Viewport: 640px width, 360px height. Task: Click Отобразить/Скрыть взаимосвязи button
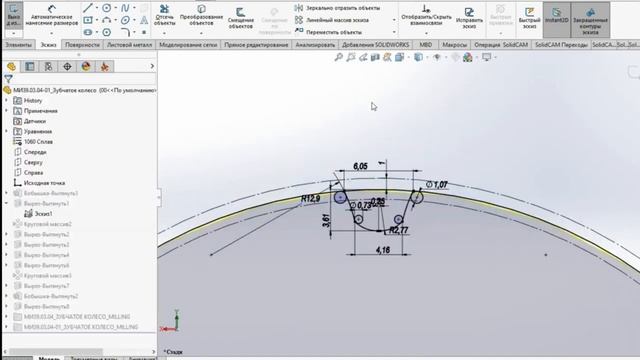(x=426, y=16)
